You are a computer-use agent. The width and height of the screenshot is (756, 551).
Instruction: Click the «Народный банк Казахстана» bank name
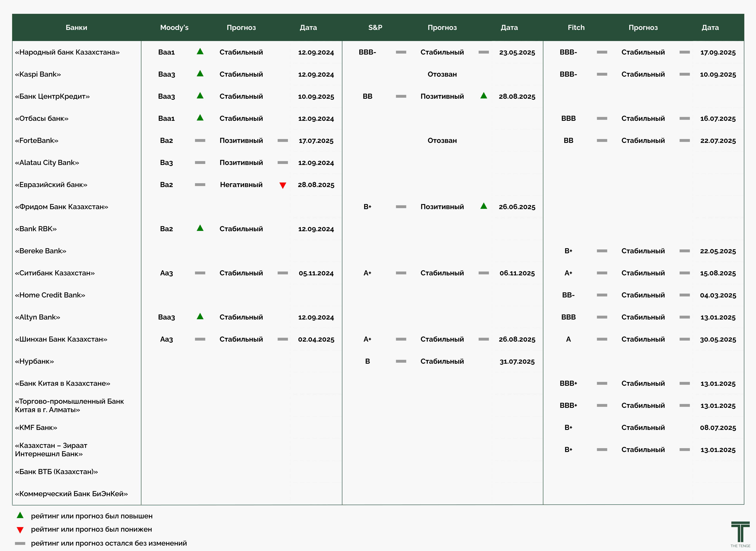(x=67, y=52)
